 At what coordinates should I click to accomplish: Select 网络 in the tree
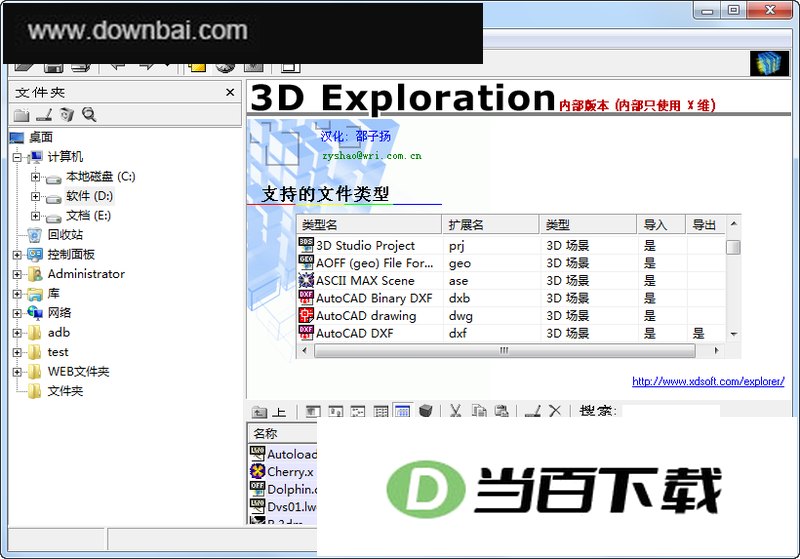[59, 313]
